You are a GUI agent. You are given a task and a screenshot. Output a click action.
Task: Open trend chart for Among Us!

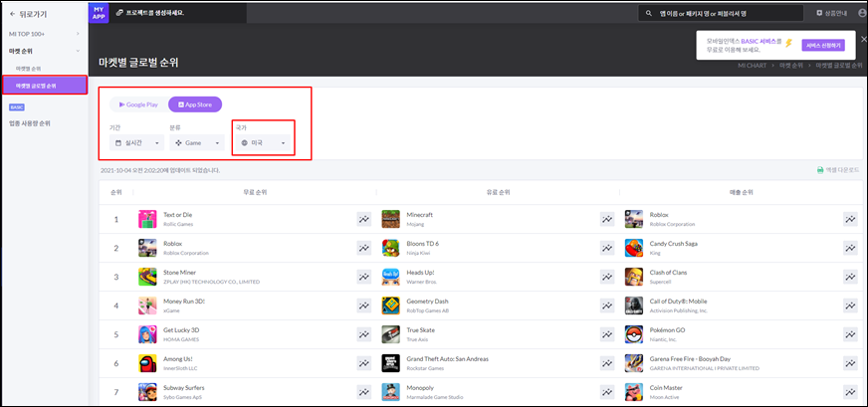click(363, 363)
